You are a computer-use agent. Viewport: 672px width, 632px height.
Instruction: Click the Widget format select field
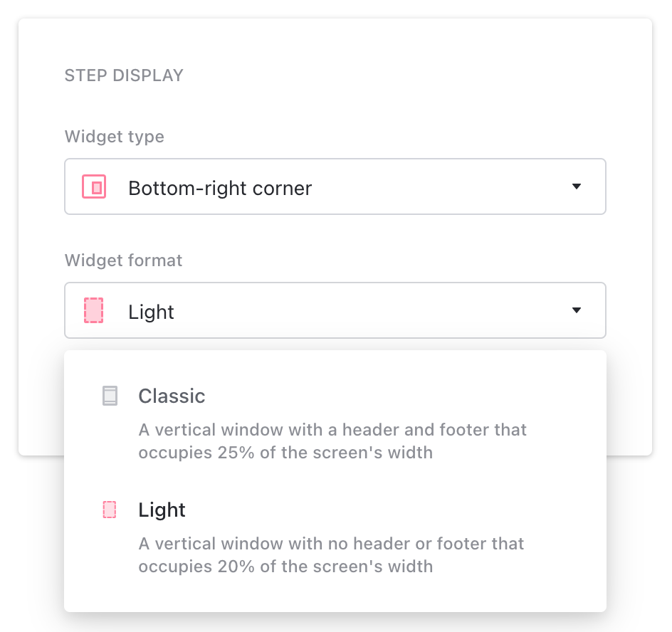[x=335, y=310]
